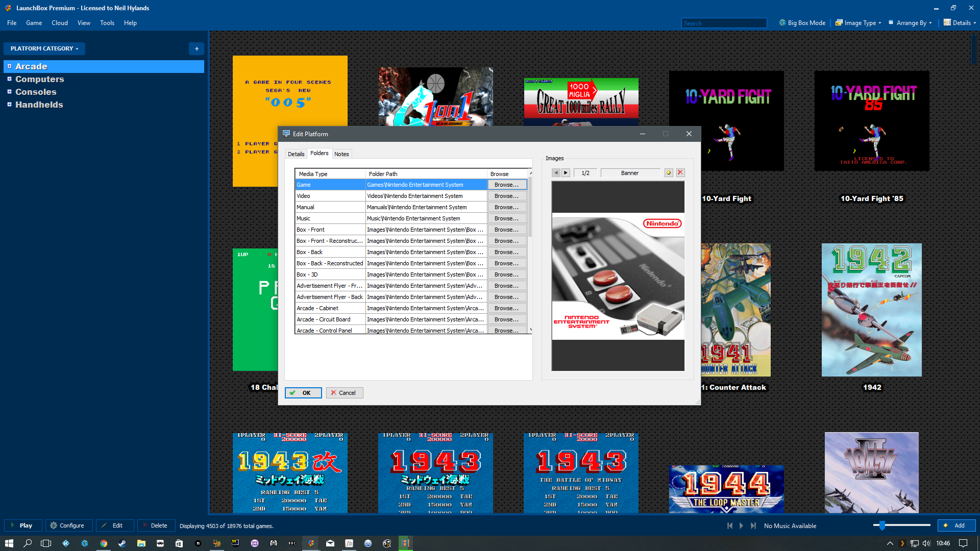Browse for the Video folder path
Screen dimensions: 980x551
pos(507,196)
